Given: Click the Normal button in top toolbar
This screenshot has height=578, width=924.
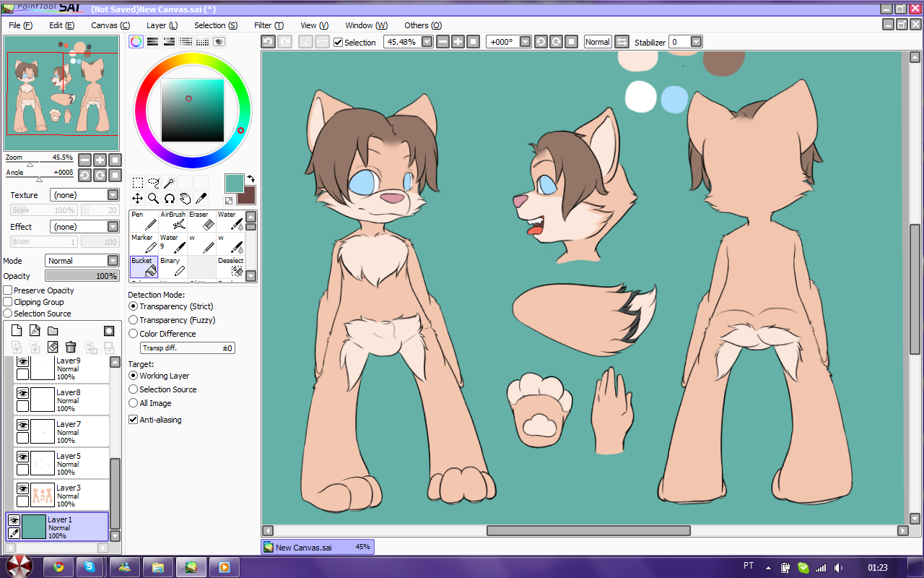Looking at the screenshot, I should coord(598,42).
